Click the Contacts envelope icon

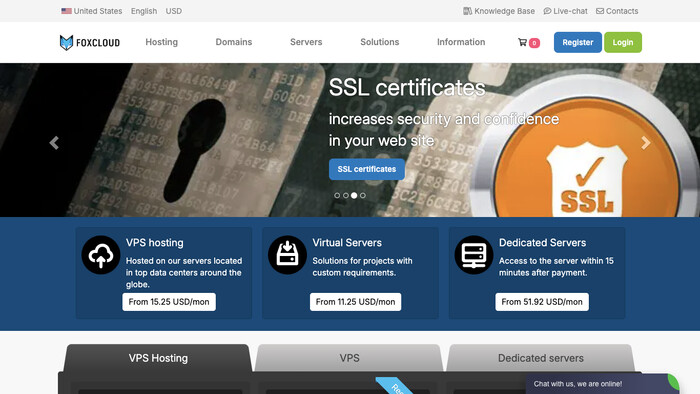600,11
